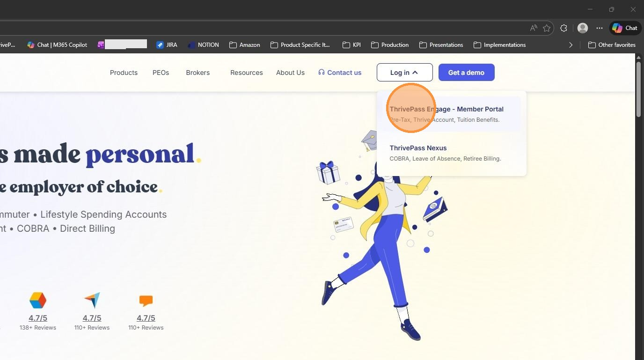Collapse the Log in dropdown
644x360 pixels.
pos(405,73)
